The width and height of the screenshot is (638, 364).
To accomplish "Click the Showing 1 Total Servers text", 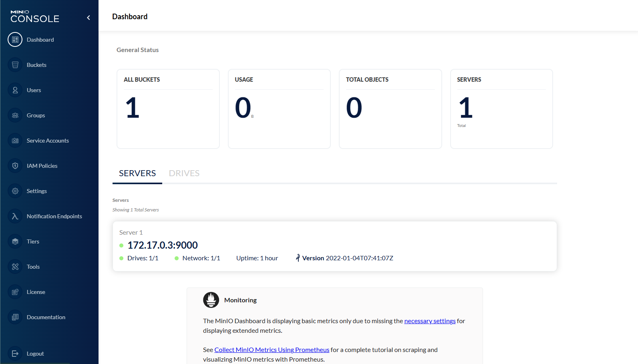I will (x=136, y=210).
